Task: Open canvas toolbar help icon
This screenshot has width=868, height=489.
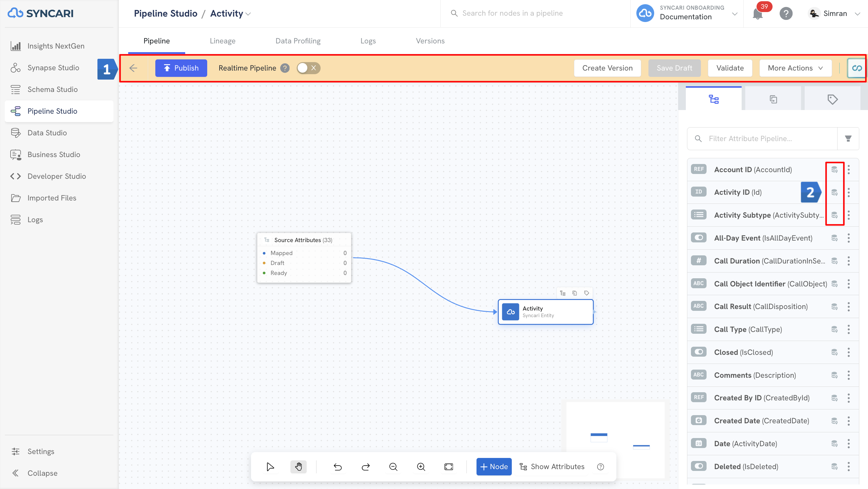Action: click(x=600, y=466)
